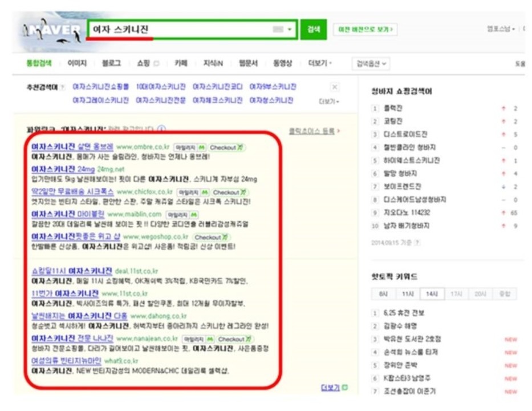Viewport: 532px width, 411px height.
Task: Open the 동영상 tab
Action: pos(283,63)
